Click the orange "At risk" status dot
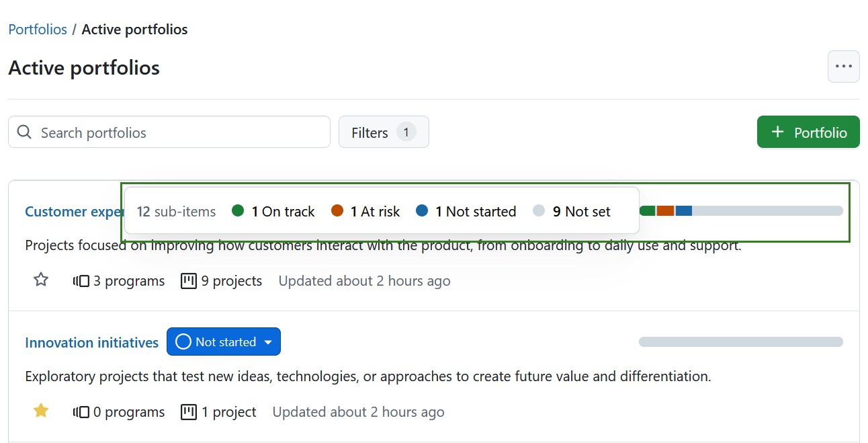The height and width of the screenshot is (443, 868). point(336,210)
